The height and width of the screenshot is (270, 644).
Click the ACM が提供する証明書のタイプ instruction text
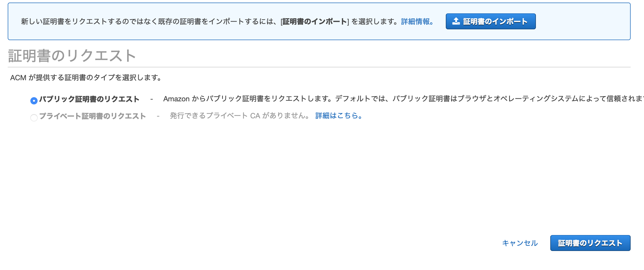(86, 78)
